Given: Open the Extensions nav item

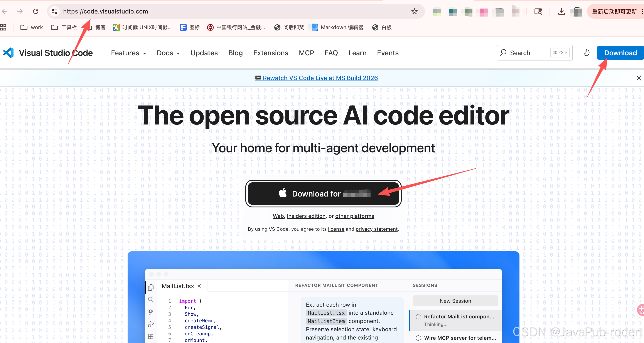Looking at the screenshot, I should (271, 53).
